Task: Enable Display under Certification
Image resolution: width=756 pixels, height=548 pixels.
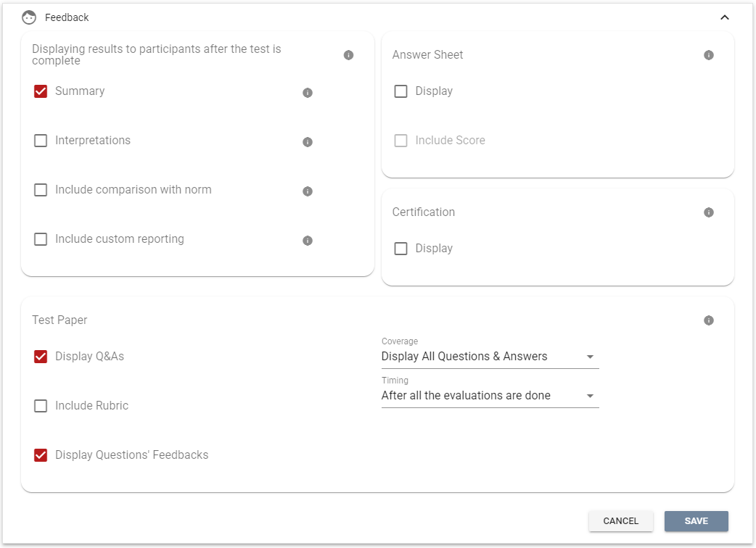Action: tap(400, 249)
